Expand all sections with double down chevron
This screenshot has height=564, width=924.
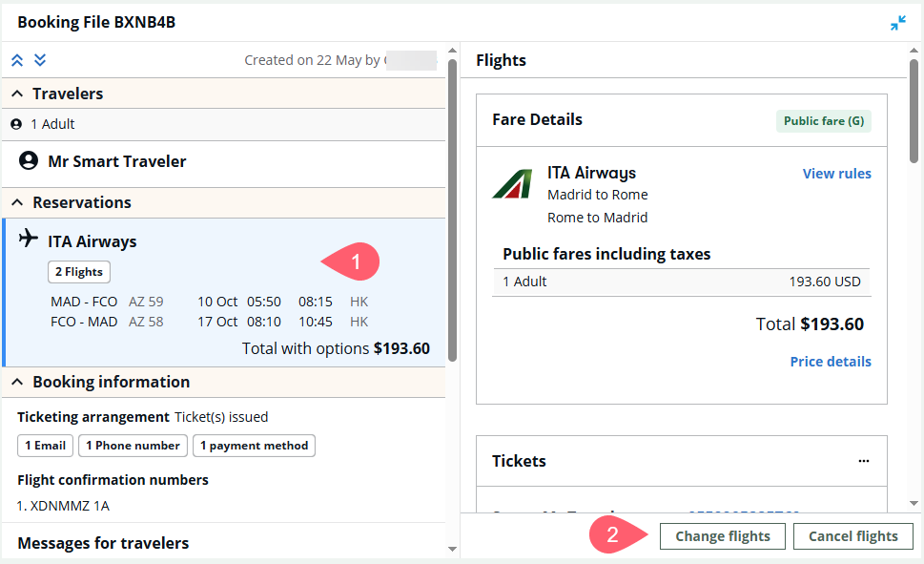pos(40,60)
